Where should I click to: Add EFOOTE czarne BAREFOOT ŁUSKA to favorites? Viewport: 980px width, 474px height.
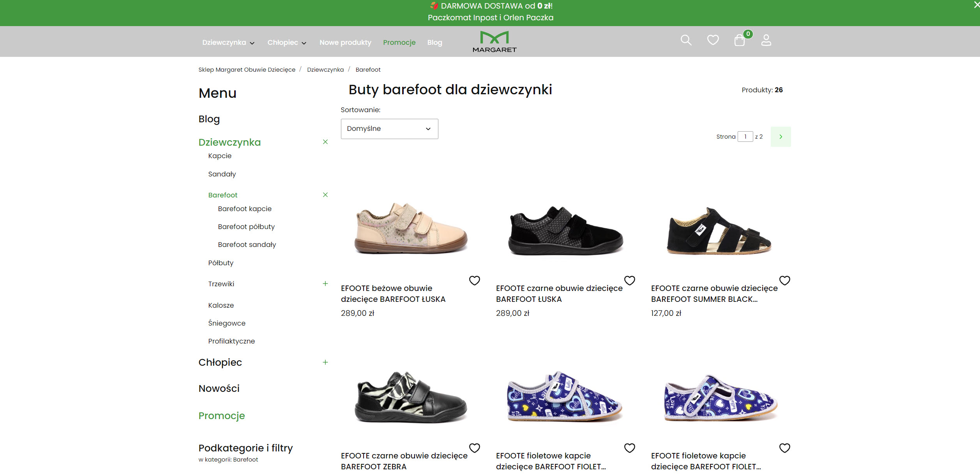coord(630,280)
